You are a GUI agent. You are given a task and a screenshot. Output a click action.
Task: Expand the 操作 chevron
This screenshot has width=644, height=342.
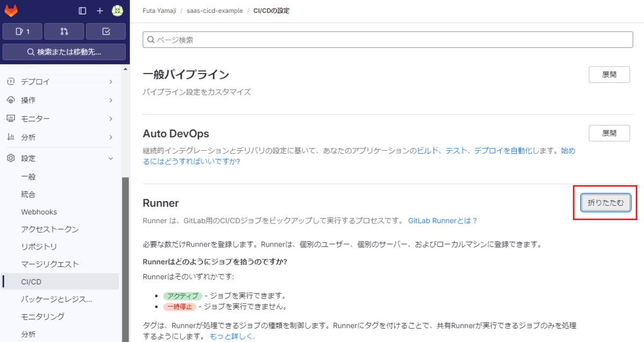pyautogui.click(x=111, y=100)
